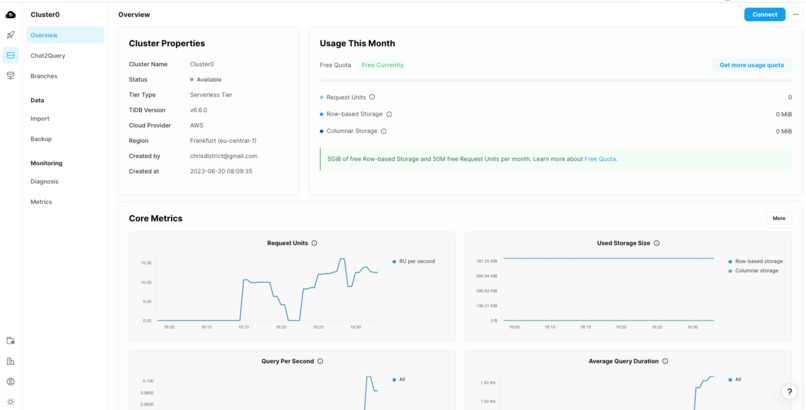Click the v6.6.0 TiDB version value

(198, 110)
